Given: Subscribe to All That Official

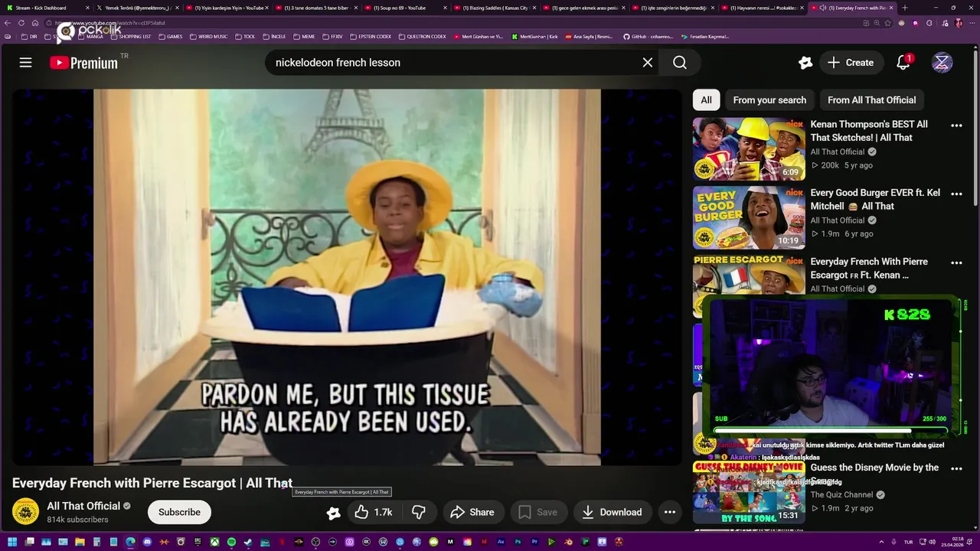Looking at the screenshot, I should pos(179,512).
